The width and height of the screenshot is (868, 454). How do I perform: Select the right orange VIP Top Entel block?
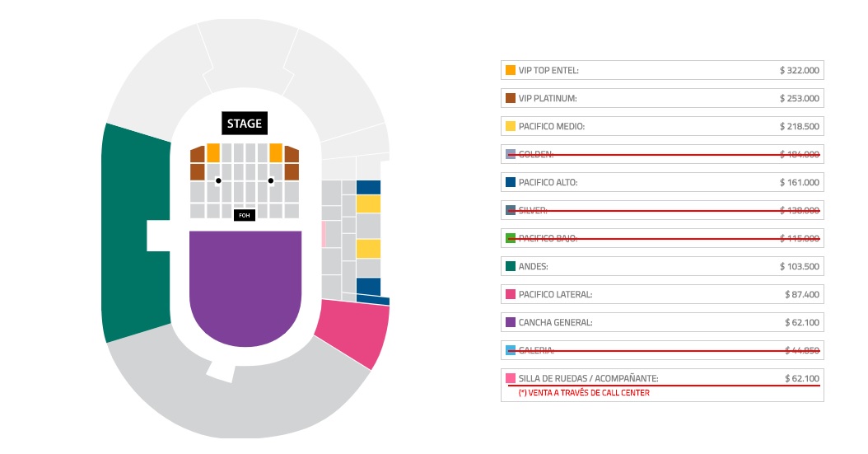coord(276,152)
